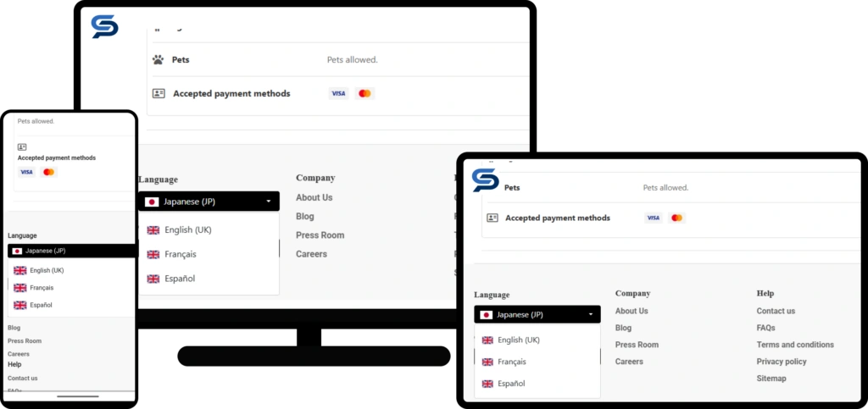The width and height of the screenshot is (868, 409).
Task: Click the paw Pets icon in the desktop view
Action: coord(158,60)
